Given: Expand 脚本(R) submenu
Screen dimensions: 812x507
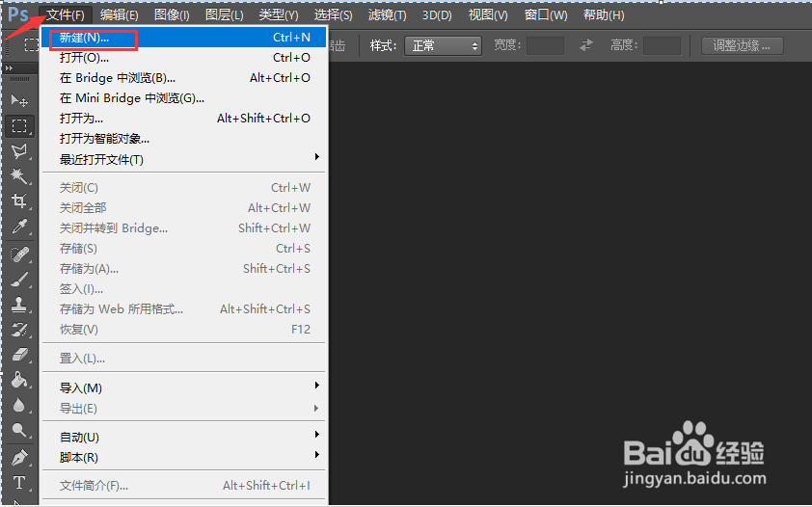Looking at the screenshot, I should pos(183,457).
